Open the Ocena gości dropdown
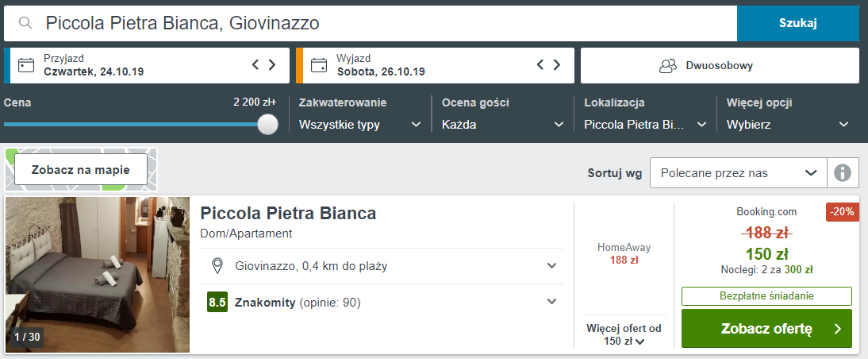Screen dimensions: 868x359 (x=501, y=125)
